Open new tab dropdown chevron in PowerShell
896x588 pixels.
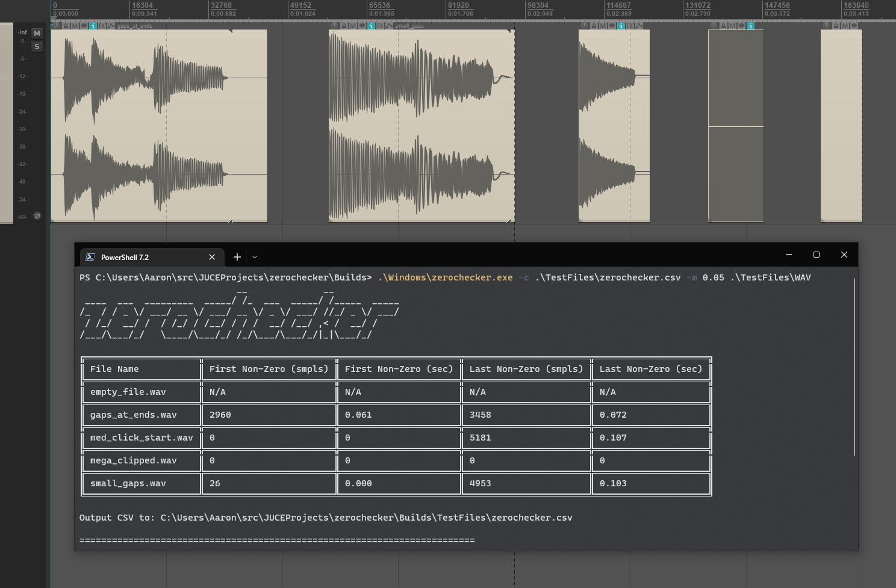pyautogui.click(x=255, y=257)
